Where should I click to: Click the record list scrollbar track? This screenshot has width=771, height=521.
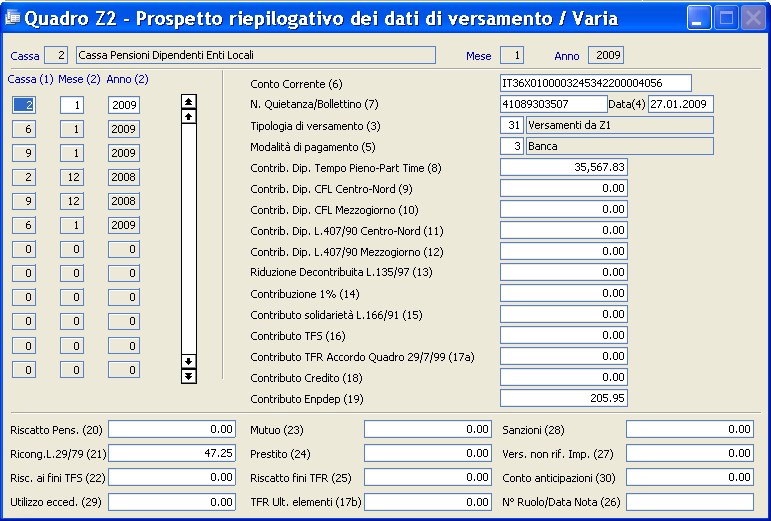point(189,239)
